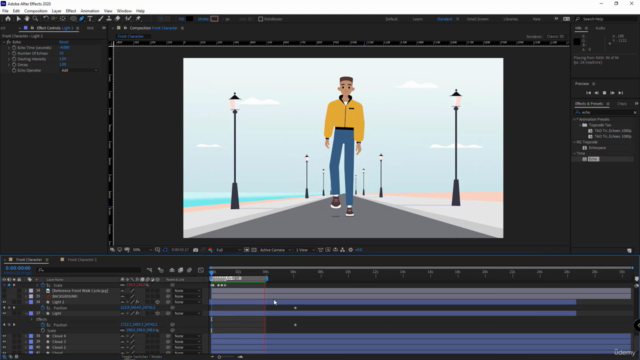
Task: Select the Ellipse shape tool
Action: 73,19
